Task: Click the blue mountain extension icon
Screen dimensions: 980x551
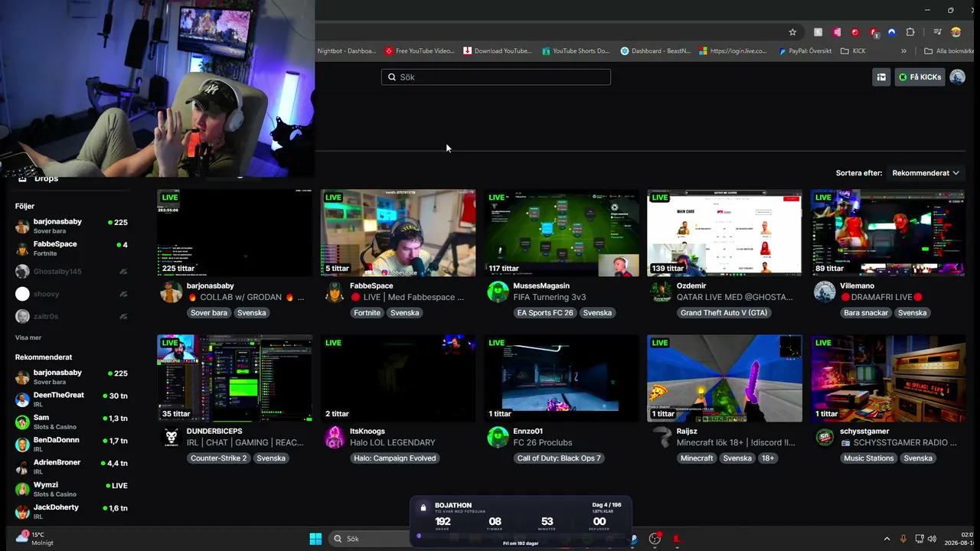Action: coord(892,32)
